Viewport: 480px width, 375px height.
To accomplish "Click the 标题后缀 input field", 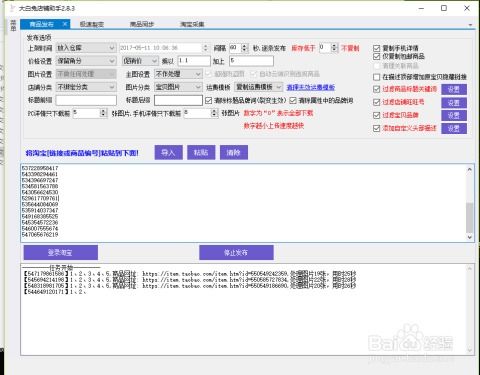I will pyautogui.click(x=178, y=100).
